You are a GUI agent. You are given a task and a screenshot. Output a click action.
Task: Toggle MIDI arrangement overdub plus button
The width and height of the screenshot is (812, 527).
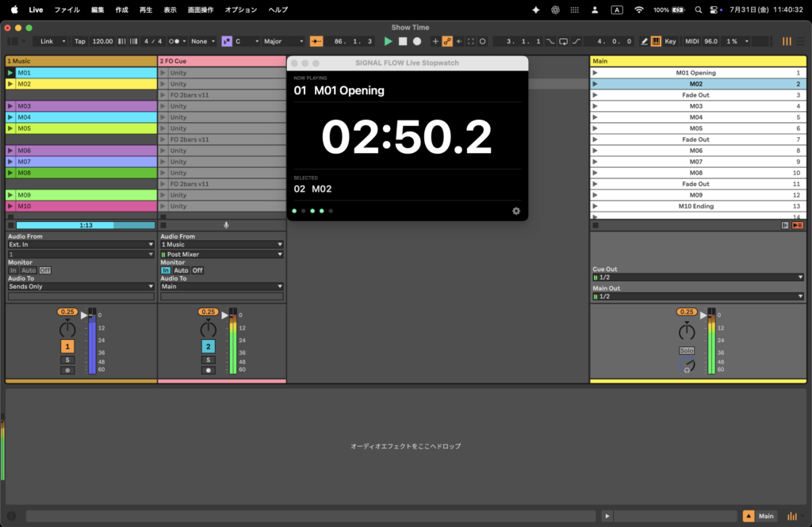click(x=435, y=41)
